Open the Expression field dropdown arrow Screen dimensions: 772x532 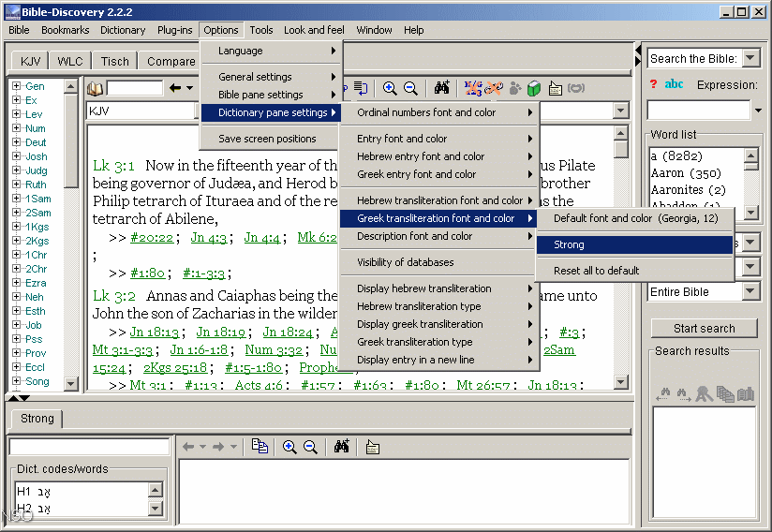pyautogui.click(x=758, y=111)
